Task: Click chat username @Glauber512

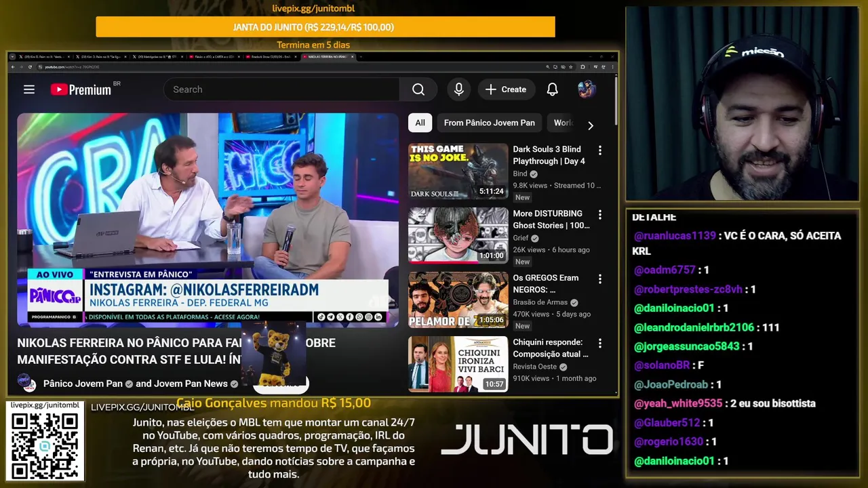Action: point(667,422)
